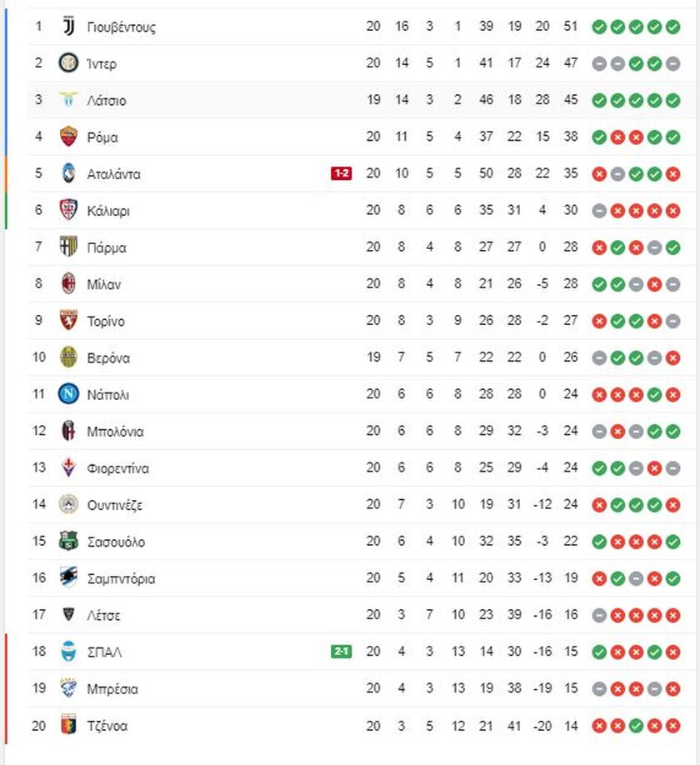Select the Λέτσε table row
This screenshot has height=765, width=700.
point(362,615)
